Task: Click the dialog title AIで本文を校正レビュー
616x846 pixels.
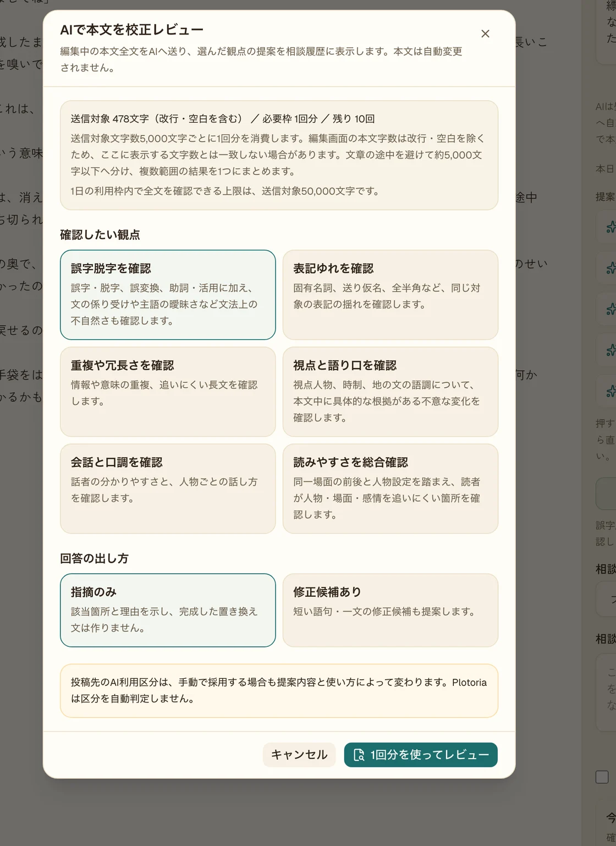Action: (132, 30)
